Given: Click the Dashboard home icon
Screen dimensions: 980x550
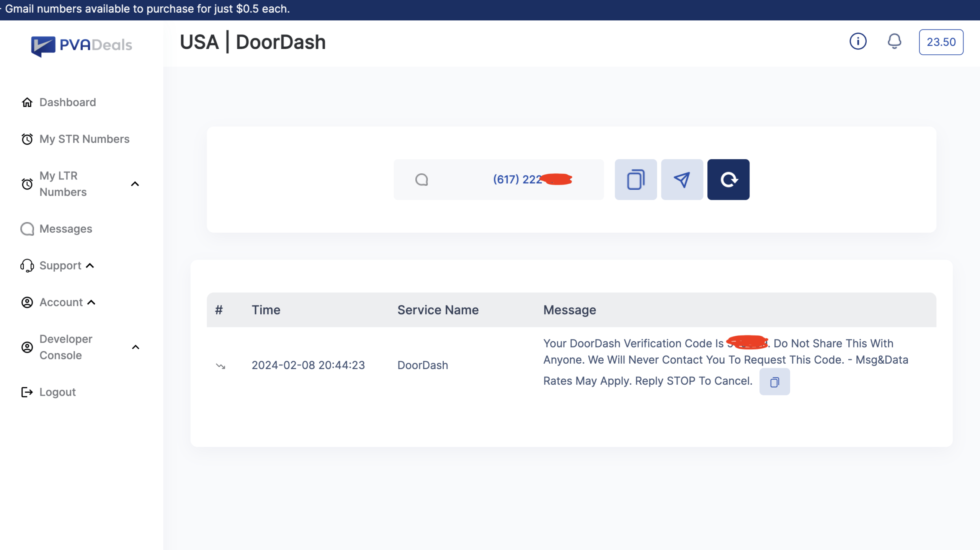Looking at the screenshot, I should click(27, 102).
